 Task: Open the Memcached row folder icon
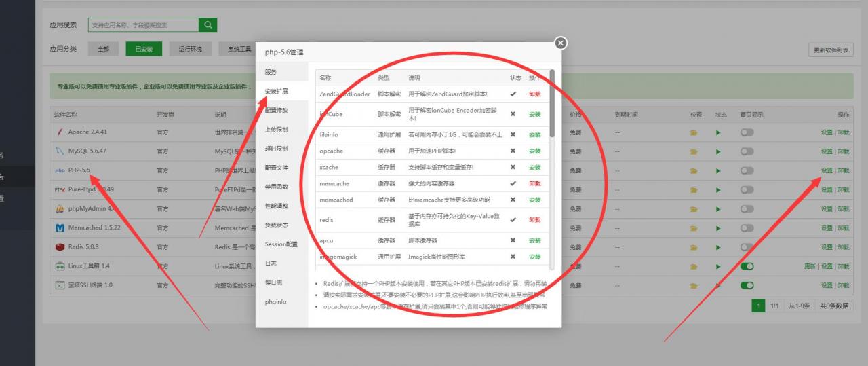point(694,227)
